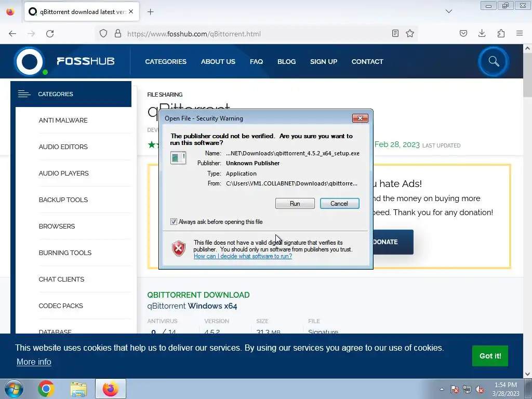
Task: Click the FossHub logo
Action: pos(64,61)
